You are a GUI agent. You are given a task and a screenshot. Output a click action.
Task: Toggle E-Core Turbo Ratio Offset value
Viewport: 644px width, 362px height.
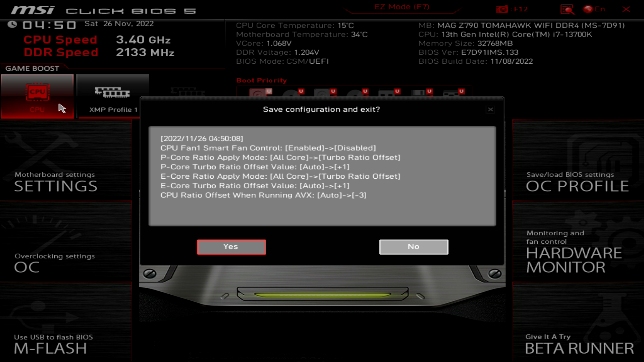tap(255, 186)
